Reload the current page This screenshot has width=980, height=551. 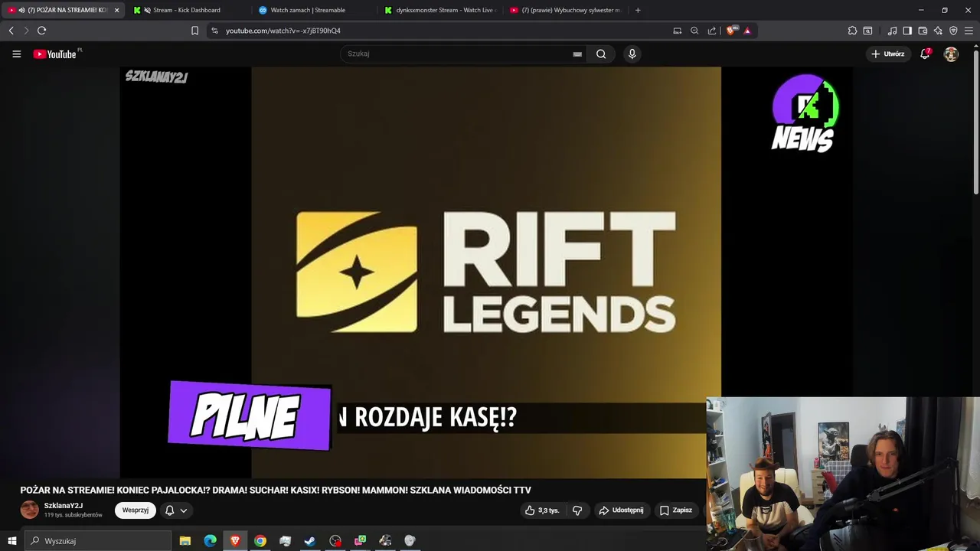pyautogui.click(x=41, y=31)
